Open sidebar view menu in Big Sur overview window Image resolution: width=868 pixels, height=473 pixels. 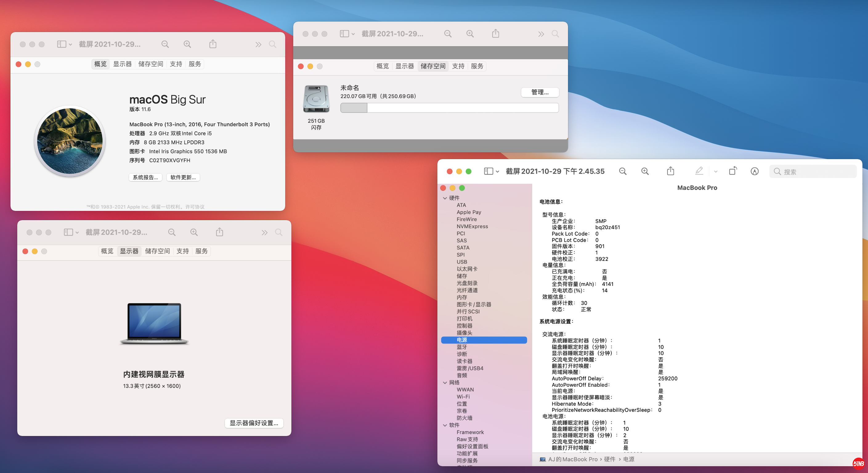[64, 44]
